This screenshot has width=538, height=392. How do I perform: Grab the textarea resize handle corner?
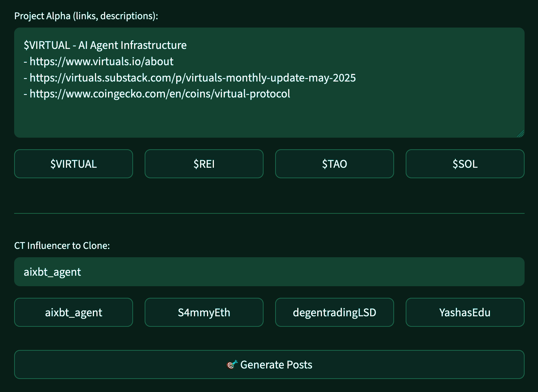[x=521, y=134]
